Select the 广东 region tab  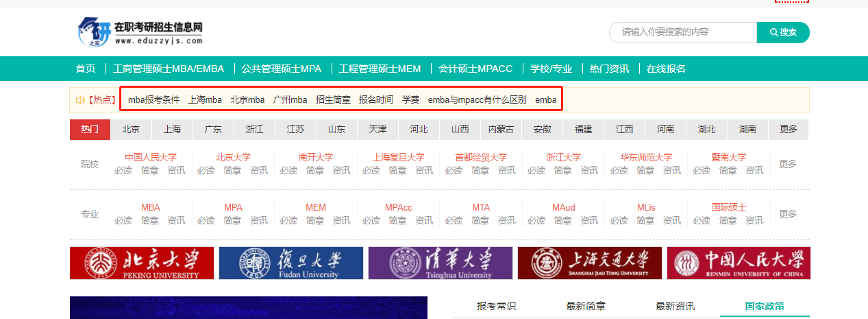click(x=213, y=130)
